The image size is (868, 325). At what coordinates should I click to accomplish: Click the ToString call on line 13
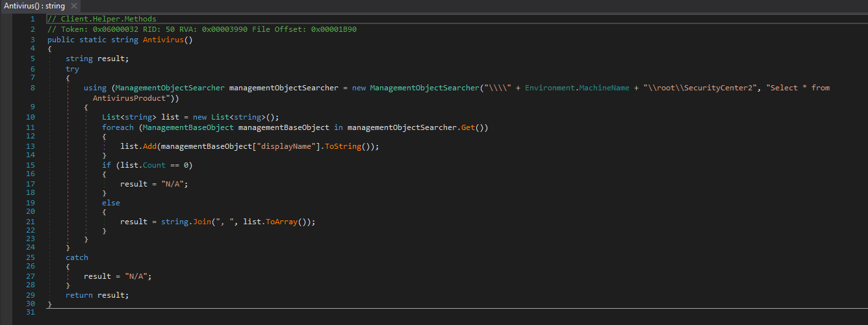[x=342, y=146]
